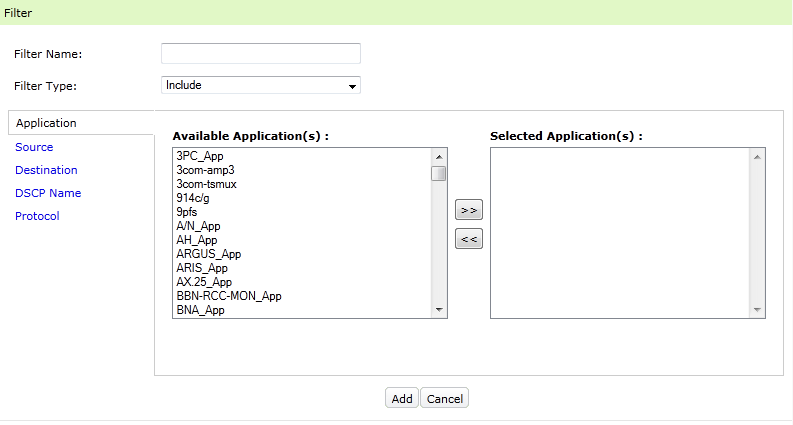
Task: Focus the Filter Name text field
Action: click(x=260, y=54)
